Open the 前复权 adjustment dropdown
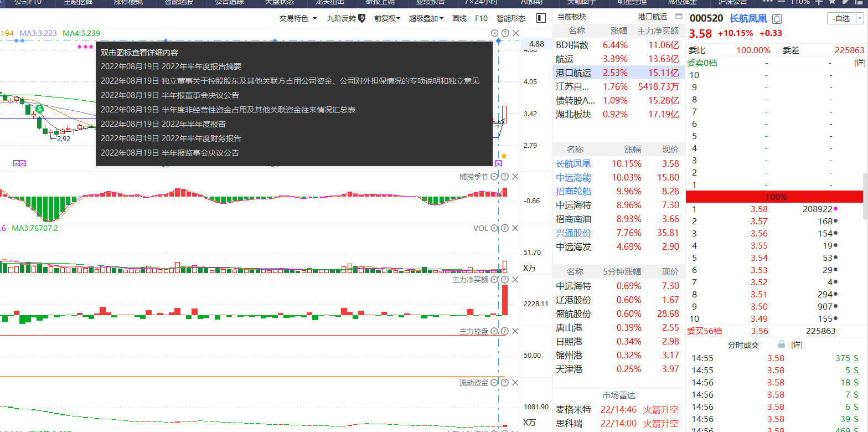The width and height of the screenshot is (868, 432). (387, 18)
